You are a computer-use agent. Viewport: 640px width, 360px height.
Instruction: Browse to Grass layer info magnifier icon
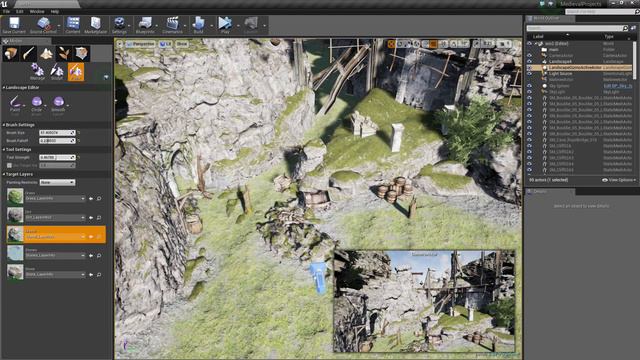[x=99, y=199]
